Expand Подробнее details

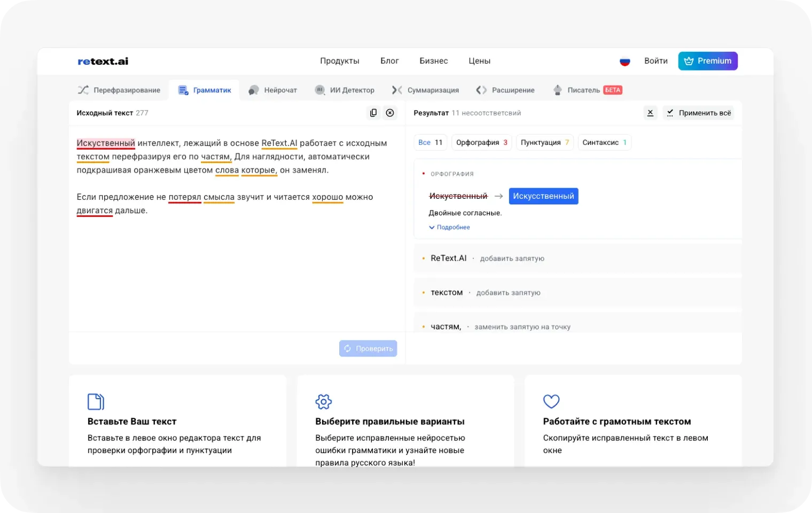click(x=449, y=227)
